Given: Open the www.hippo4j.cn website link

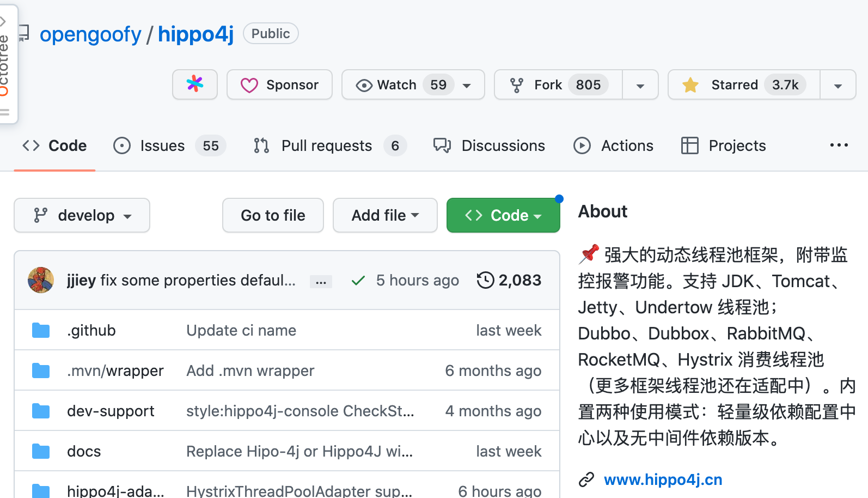Looking at the screenshot, I should (663, 479).
